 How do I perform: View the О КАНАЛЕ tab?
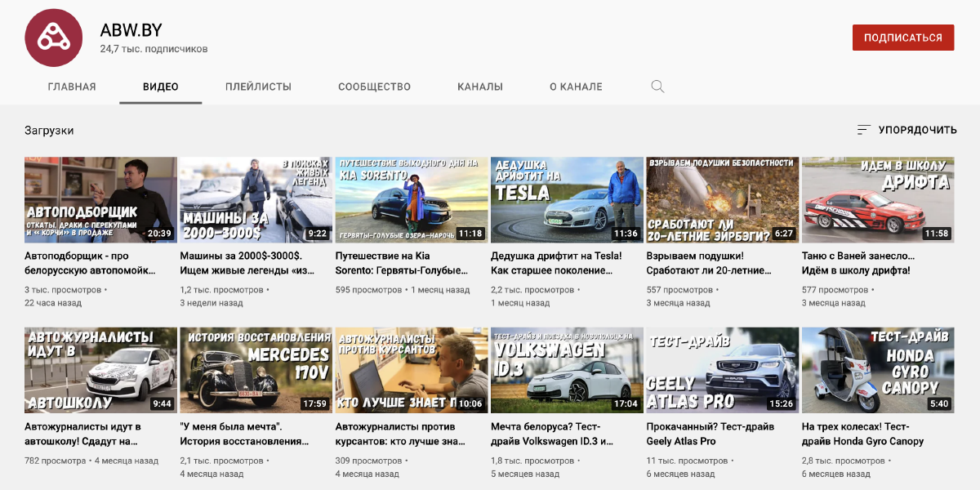pyautogui.click(x=576, y=87)
